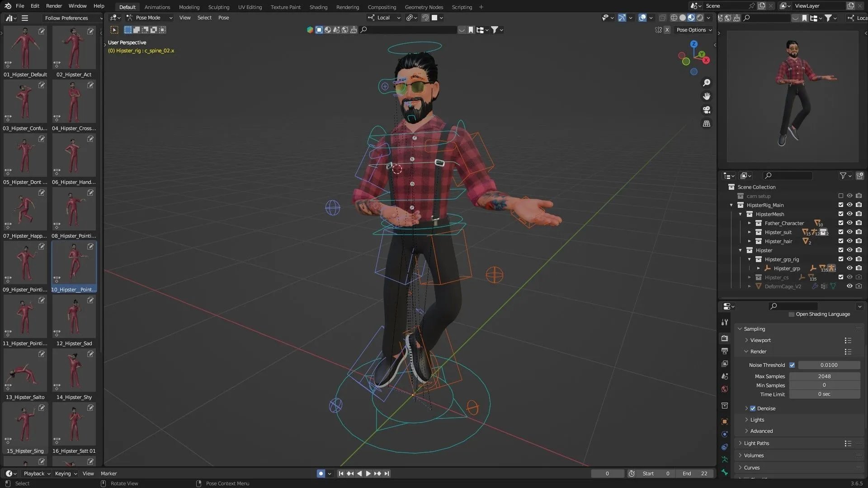
Task: Select the Rendered viewport shading mode
Action: pos(699,18)
